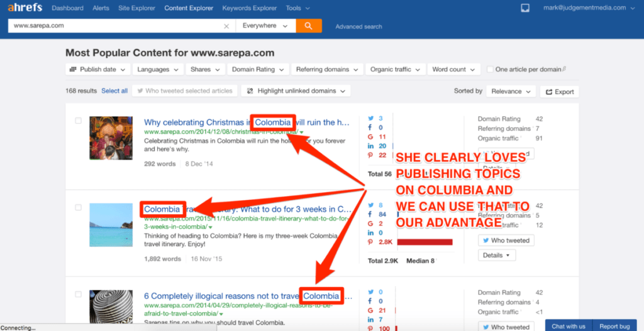The width and height of the screenshot is (644, 331).
Task: Change the Relevance sort order dropdown
Action: (x=511, y=92)
